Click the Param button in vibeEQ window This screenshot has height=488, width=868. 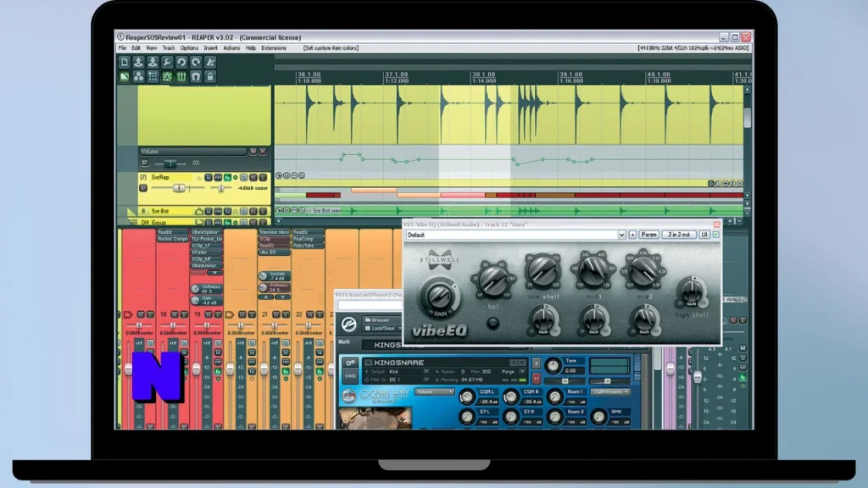click(x=648, y=235)
